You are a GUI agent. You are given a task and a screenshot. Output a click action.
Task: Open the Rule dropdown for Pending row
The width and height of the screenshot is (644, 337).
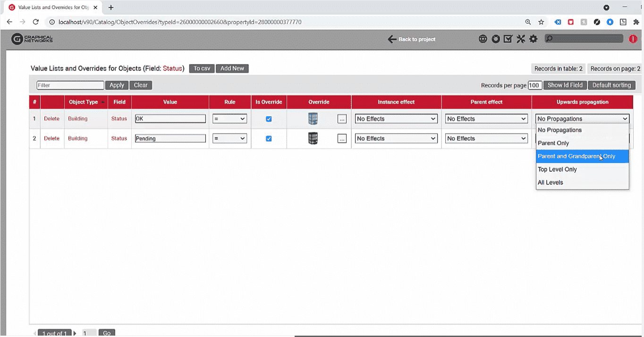[x=229, y=138]
